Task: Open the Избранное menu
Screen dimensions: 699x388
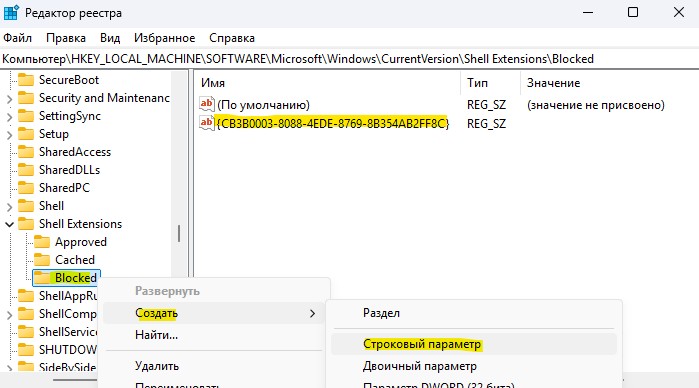Action: (164, 38)
